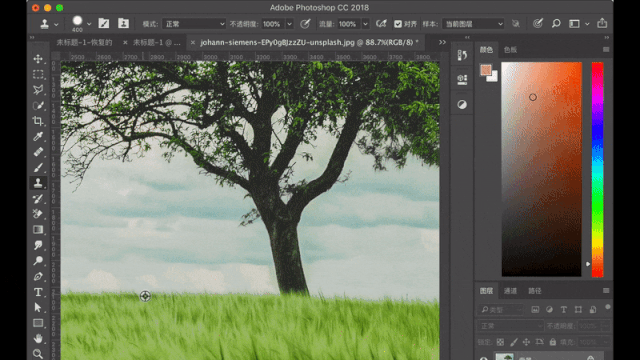Toggle pressure for opacity button
This screenshot has width=640, height=360.
[x=305, y=24]
